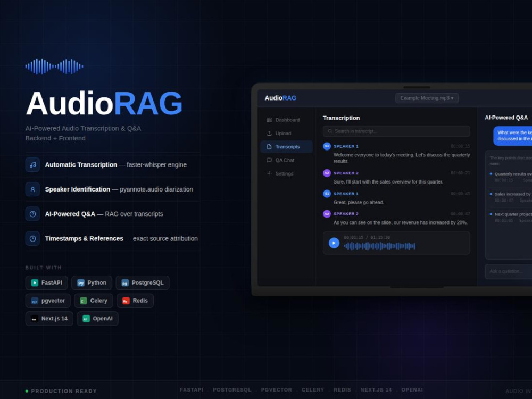The image size is (532, 399).
Task: Open the Dashboard menu item
Action: (286, 120)
